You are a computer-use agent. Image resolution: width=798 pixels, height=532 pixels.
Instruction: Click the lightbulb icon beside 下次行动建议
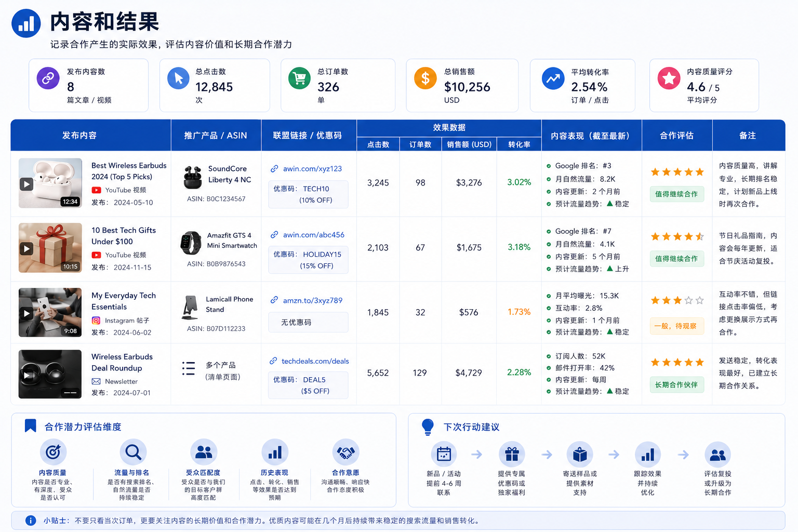pyautogui.click(x=428, y=427)
